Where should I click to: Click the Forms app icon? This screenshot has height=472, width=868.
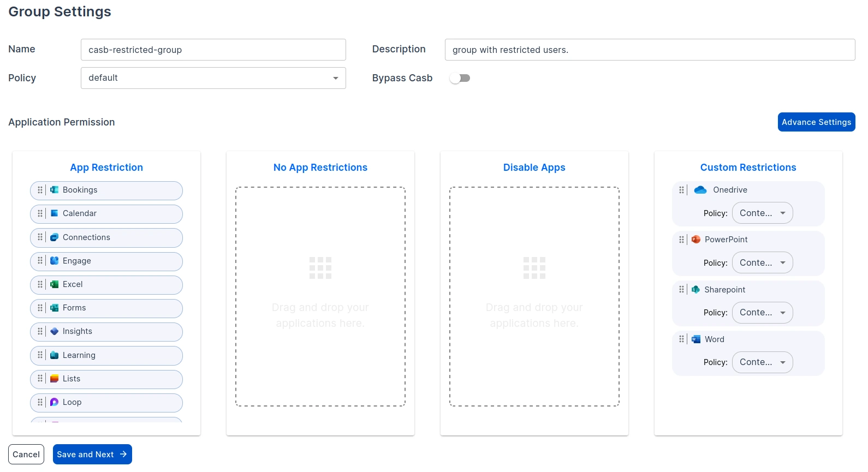[x=55, y=308]
